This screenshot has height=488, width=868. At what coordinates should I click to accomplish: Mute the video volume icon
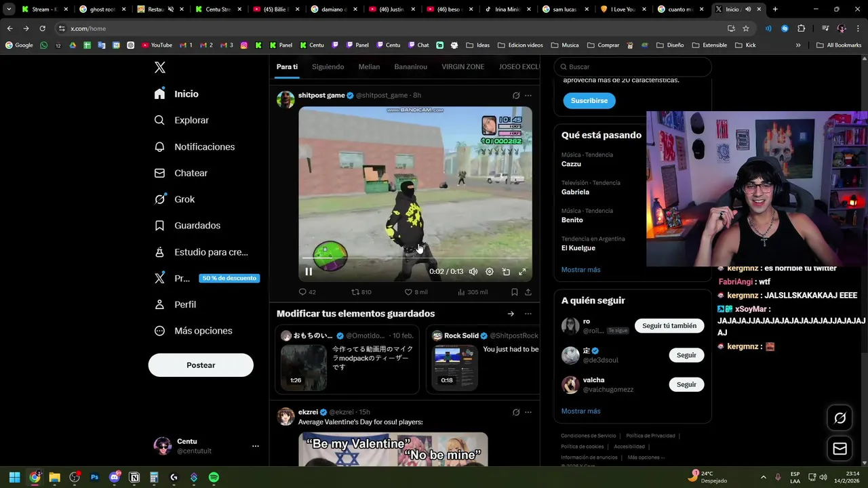pyautogui.click(x=473, y=272)
